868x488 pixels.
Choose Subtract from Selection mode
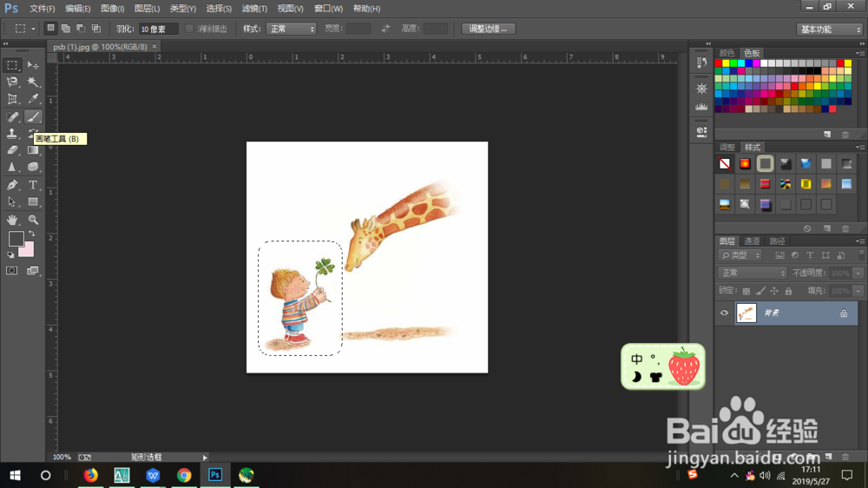(x=81, y=29)
